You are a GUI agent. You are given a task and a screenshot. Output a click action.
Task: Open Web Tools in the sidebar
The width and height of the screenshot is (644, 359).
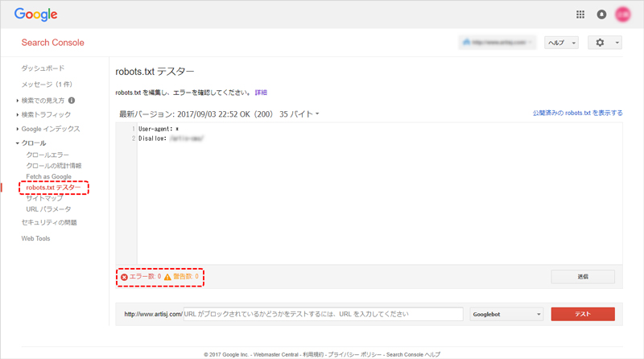(x=35, y=238)
